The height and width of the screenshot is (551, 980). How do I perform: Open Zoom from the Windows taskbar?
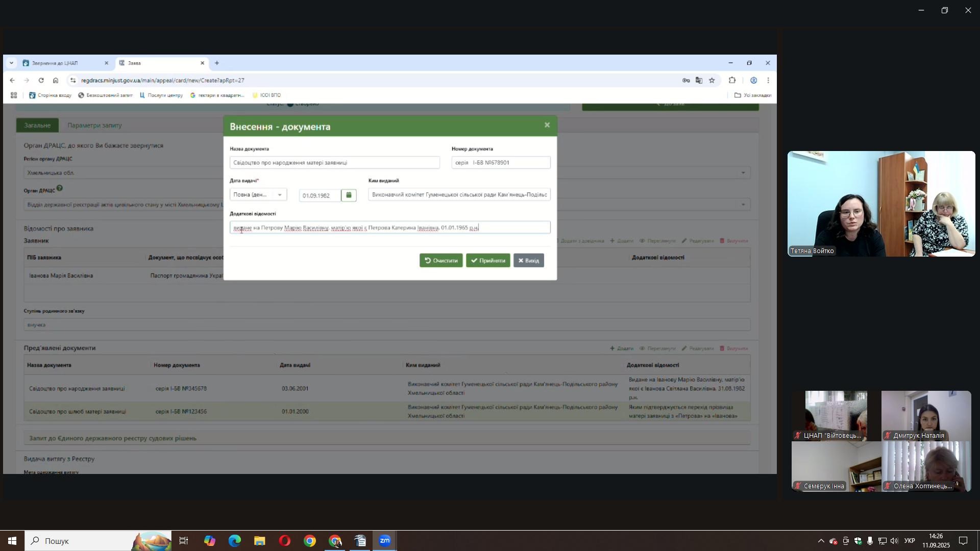[x=385, y=541]
